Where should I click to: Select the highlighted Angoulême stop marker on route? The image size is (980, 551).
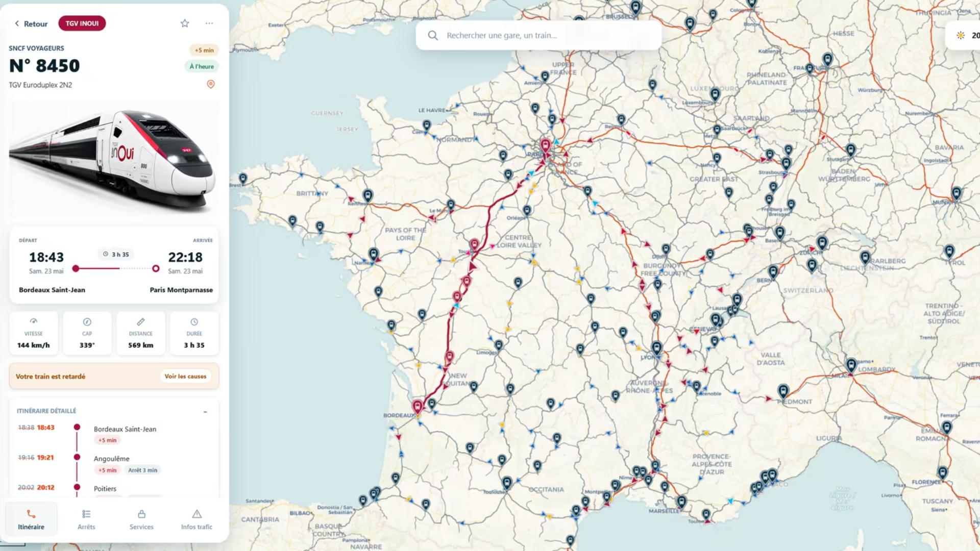click(450, 356)
